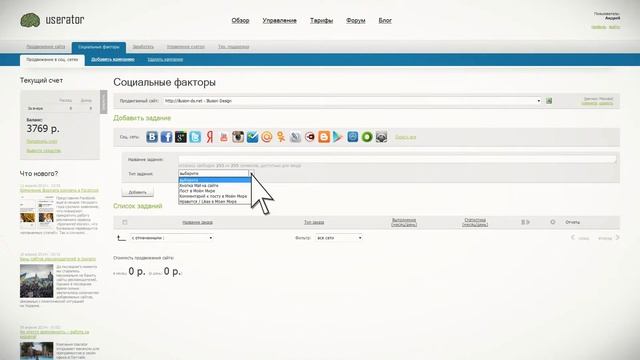Open the Тарифы top menu item
The image size is (640, 360).
click(322, 20)
